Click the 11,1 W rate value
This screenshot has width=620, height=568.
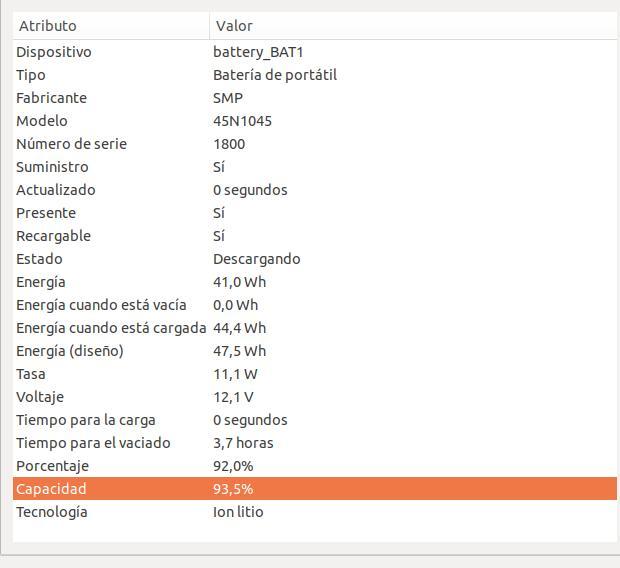coord(235,374)
